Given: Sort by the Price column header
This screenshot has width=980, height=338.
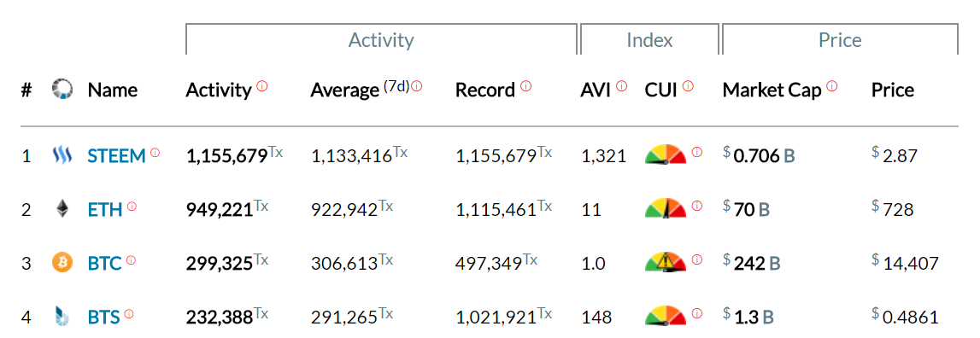Looking at the screenshot, I should pos(893,90).
